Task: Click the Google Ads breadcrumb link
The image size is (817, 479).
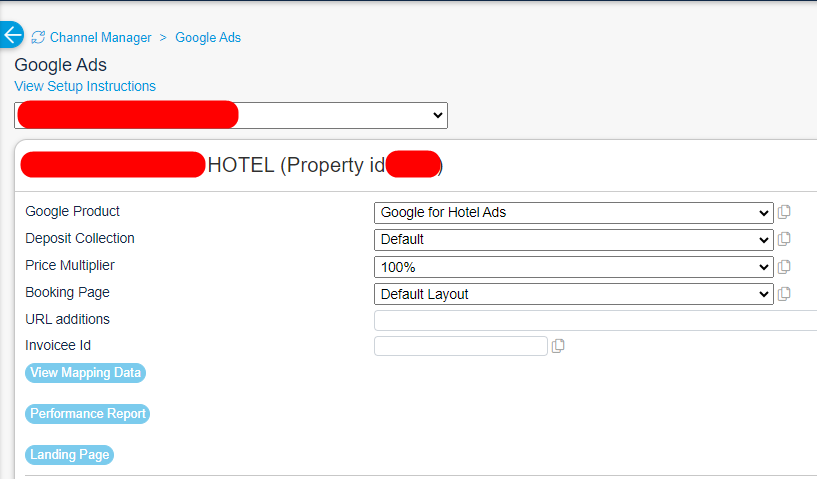Action: click(x=208, y=38)
